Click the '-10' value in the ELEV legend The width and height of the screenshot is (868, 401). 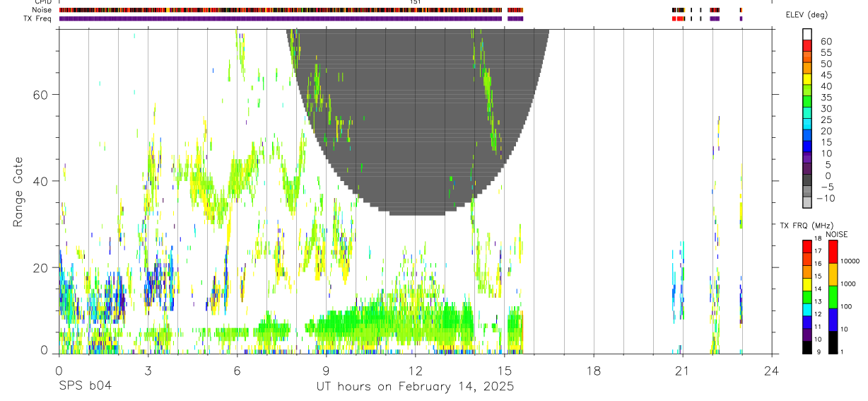pos(824,198)
